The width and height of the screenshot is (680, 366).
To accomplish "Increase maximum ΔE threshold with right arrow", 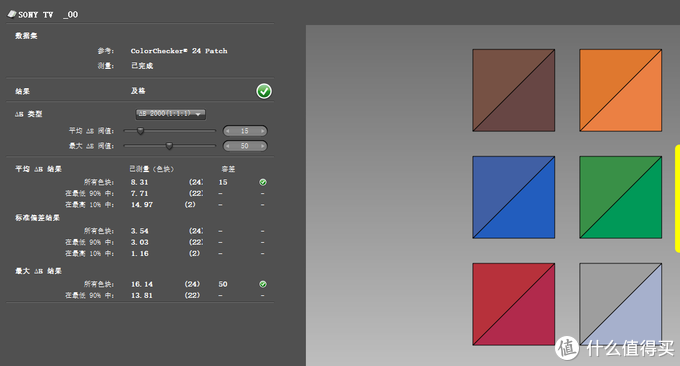I will point(262,146).
